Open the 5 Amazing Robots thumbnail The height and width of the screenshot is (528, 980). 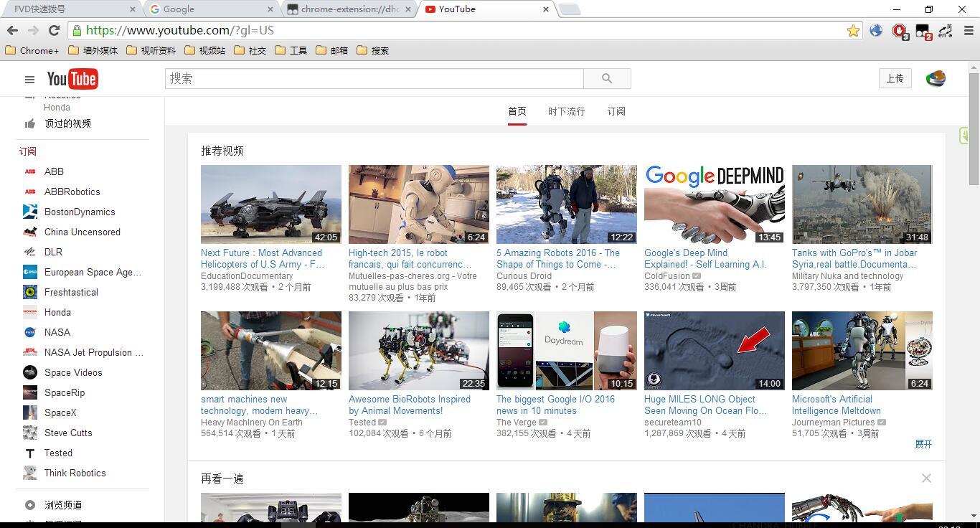tap(567, 204)
